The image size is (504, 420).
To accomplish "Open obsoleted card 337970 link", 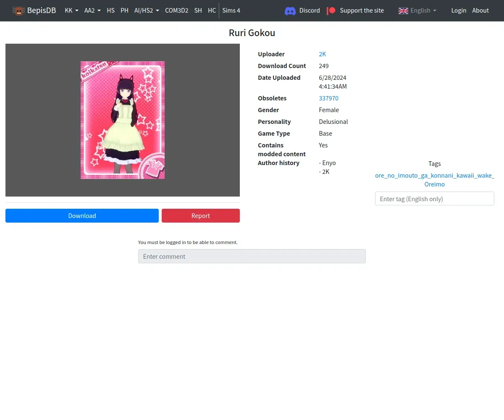I will [x=328, y=98].
